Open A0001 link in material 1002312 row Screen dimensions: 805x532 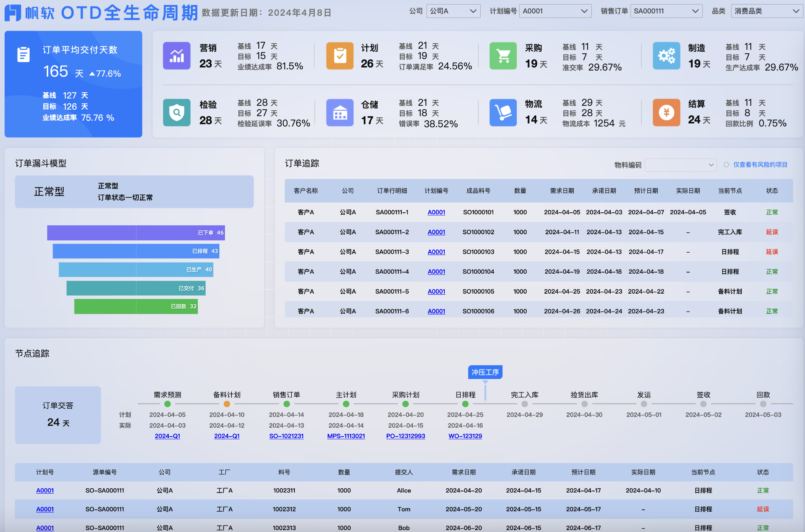(45, 509)
